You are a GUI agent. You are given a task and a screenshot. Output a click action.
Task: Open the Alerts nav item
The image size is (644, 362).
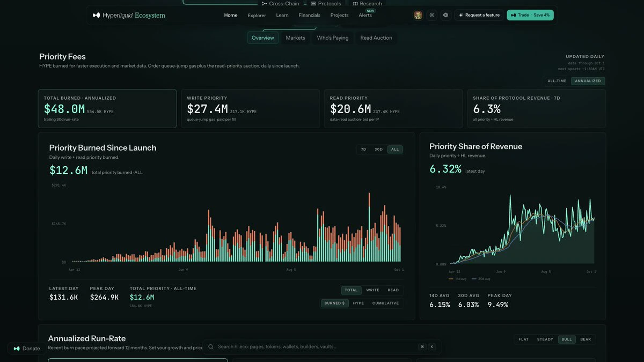(365, 15)
